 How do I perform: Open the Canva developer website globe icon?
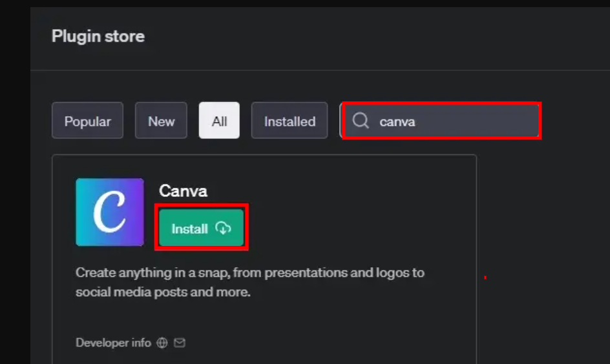pos(162,343)
